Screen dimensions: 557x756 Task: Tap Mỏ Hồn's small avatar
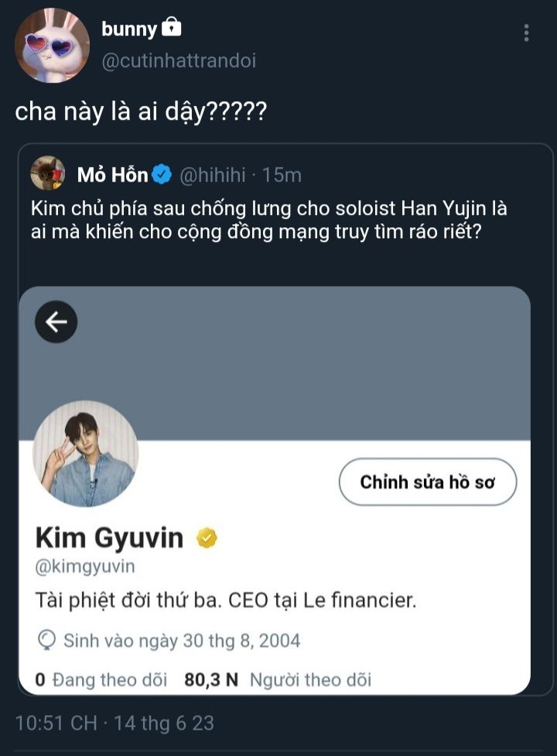click(47, 173)
